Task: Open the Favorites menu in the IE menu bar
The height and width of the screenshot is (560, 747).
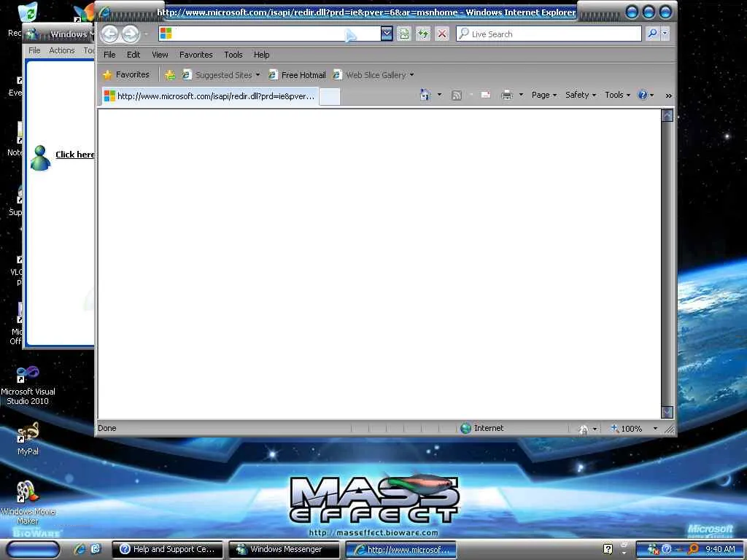Action: (x=196, y=55)
